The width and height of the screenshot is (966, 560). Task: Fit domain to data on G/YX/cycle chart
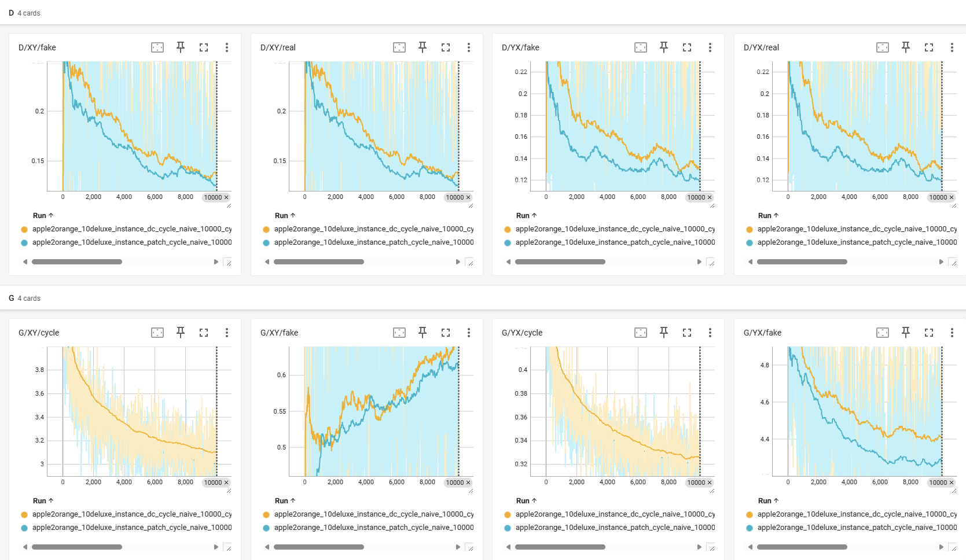[x=641, y=333]
